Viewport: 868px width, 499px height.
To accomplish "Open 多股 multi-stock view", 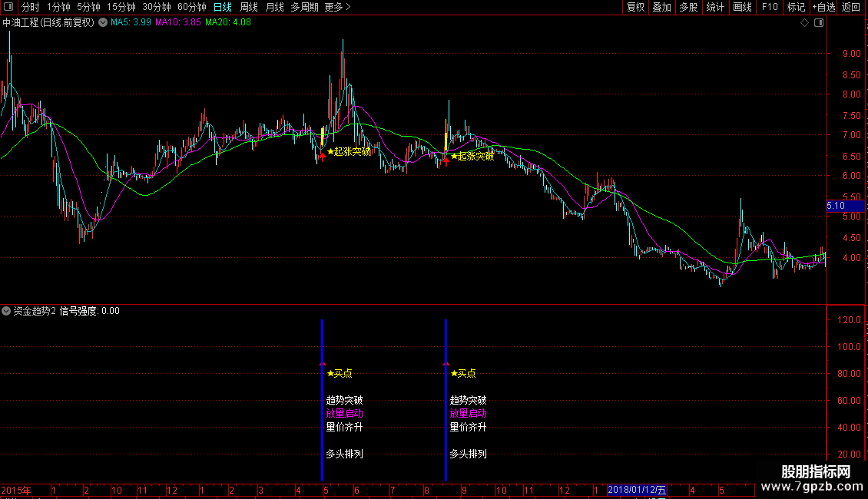I will (688, 7).
